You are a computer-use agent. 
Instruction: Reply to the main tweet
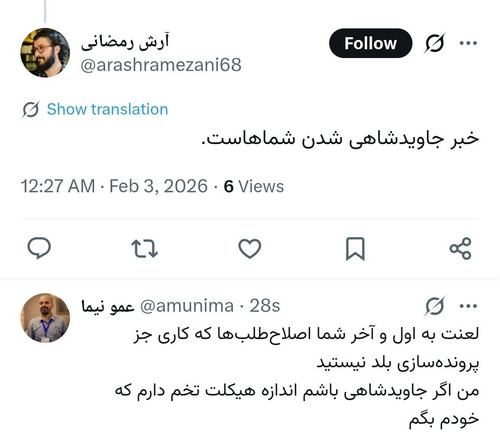(x=39, y=248)
